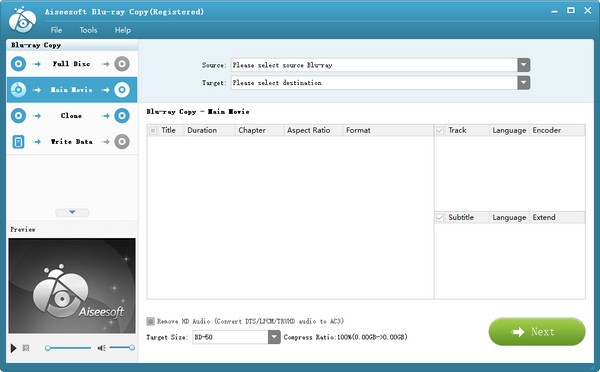Click the snapshot icon beside play
Screen dimensions: 600x372
[x=26, y=348]
